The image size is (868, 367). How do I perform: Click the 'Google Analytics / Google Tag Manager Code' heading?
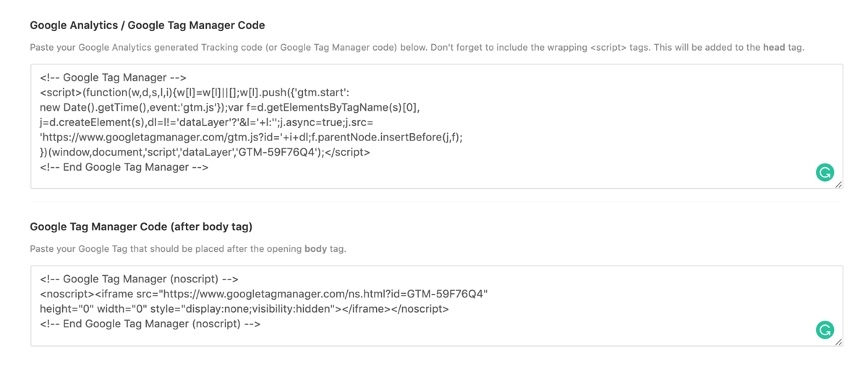tap(148, 25)
